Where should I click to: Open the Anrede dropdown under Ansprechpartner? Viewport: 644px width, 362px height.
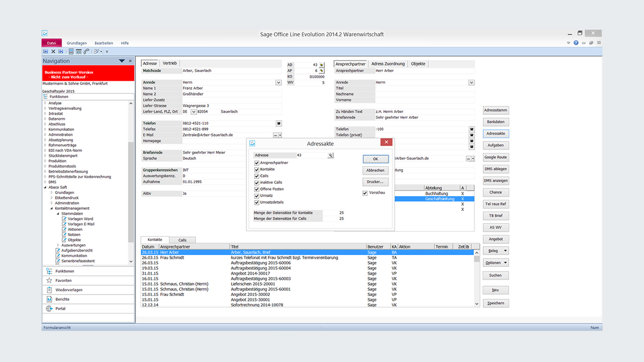pos(471,82)
